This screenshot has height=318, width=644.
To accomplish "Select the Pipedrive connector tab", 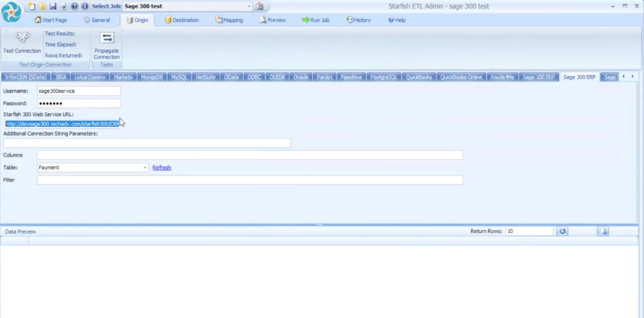I will pos(351,77).
